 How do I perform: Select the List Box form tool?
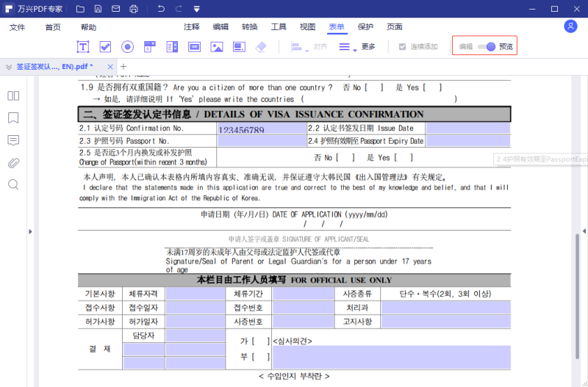point(172,47)
